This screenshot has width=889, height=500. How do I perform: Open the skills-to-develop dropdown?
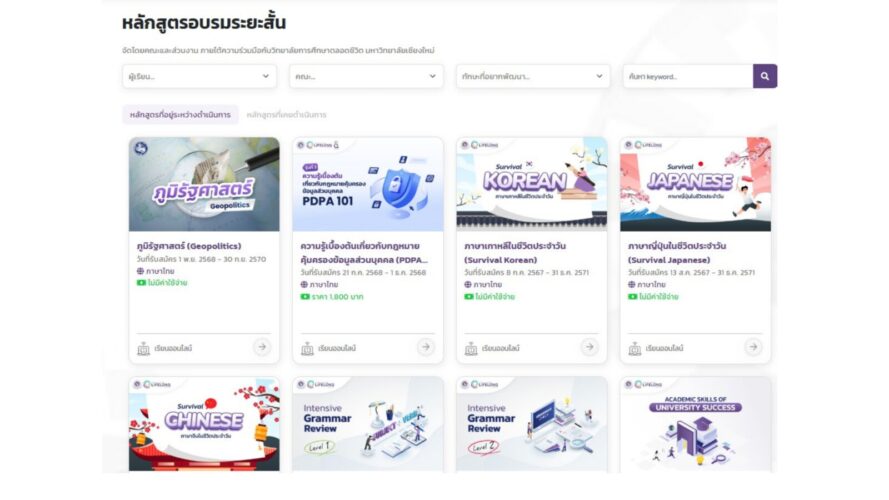coord(533,76)
